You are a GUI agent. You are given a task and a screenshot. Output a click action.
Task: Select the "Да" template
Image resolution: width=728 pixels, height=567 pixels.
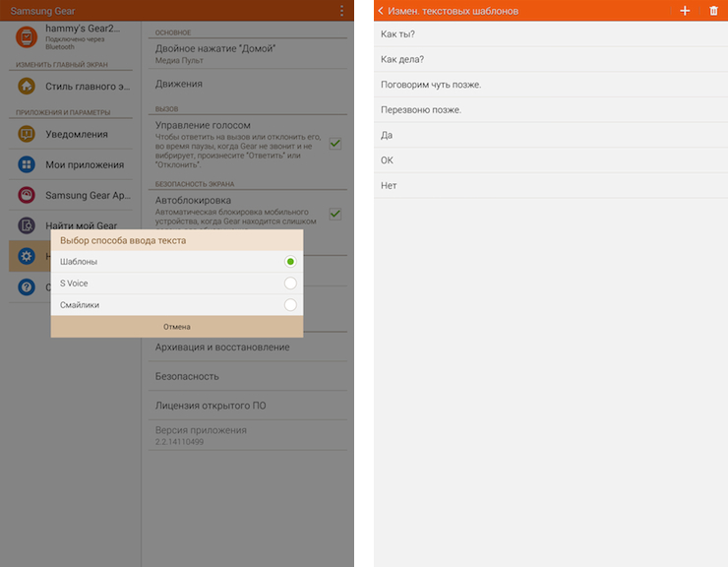[x=551, y=135]
